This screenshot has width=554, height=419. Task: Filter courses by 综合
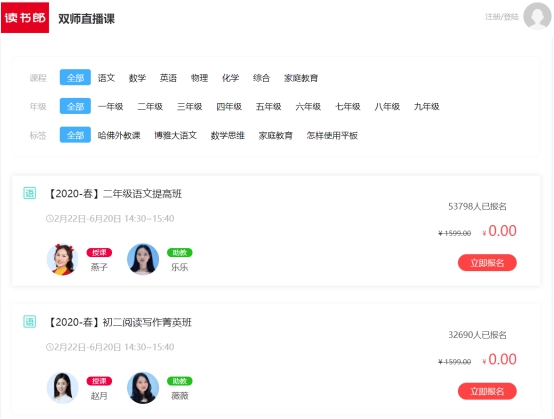[x=261, y=78]
